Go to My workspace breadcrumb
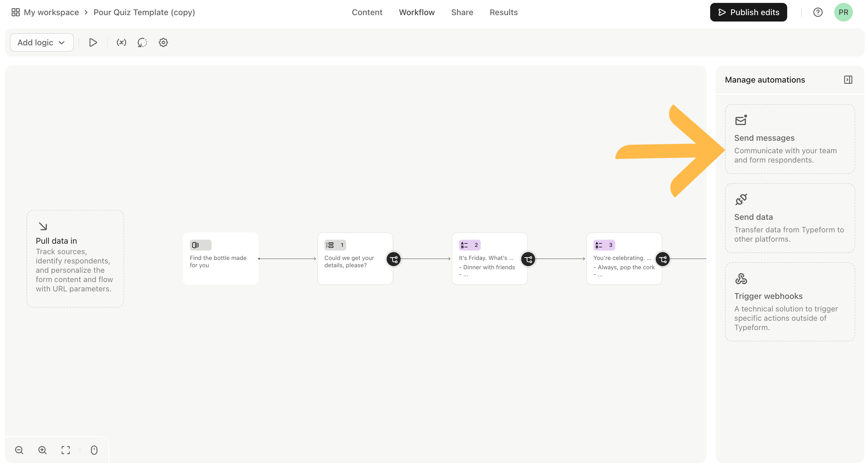 51,13
